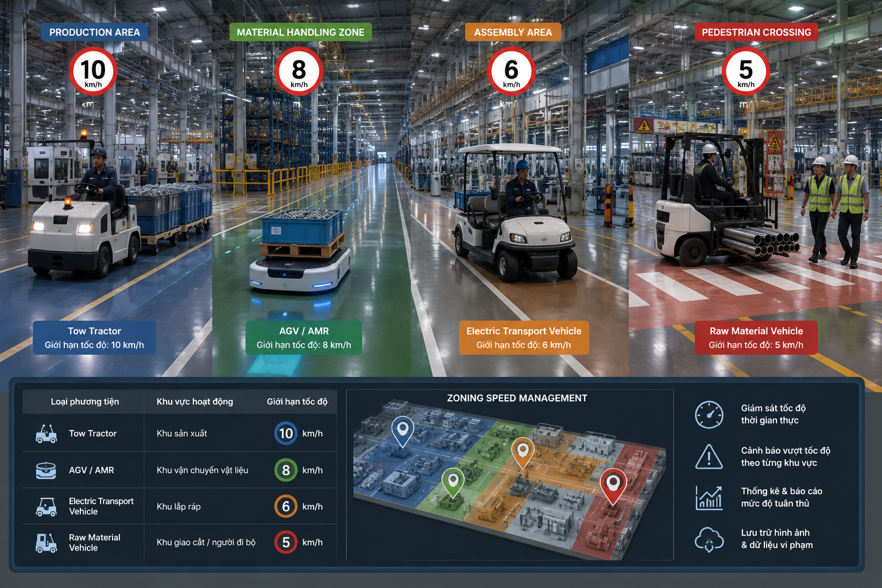Click the overspeed warning triangle icon
882x588 pixels.
[x=709, y=457]
